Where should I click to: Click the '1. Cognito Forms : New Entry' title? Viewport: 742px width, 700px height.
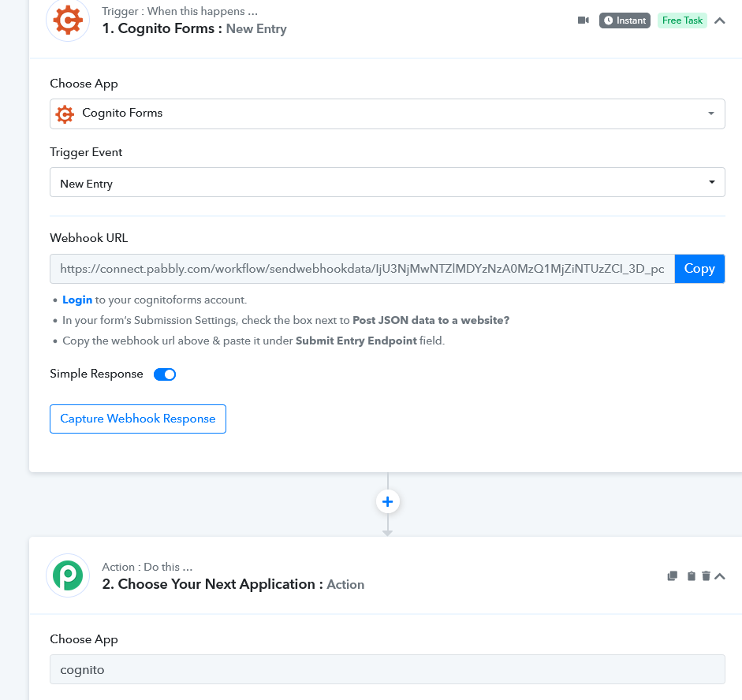(x=194, y=29)
